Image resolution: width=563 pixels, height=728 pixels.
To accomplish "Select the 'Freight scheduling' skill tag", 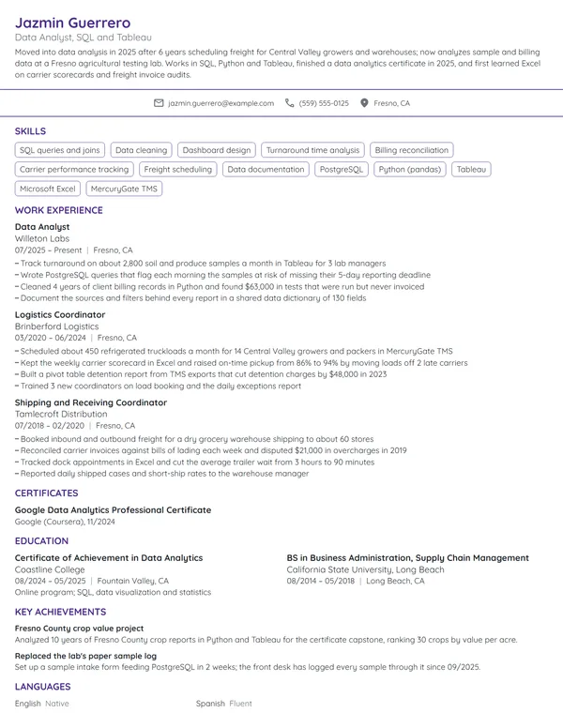I will [x=178, y=170].
